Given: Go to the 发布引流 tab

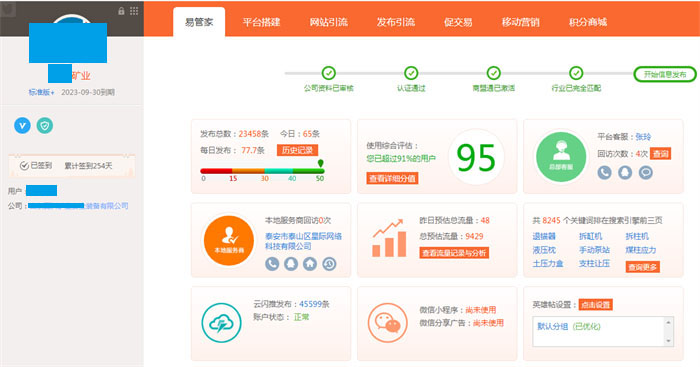Looking at the screenshot, I should [396, 22].
